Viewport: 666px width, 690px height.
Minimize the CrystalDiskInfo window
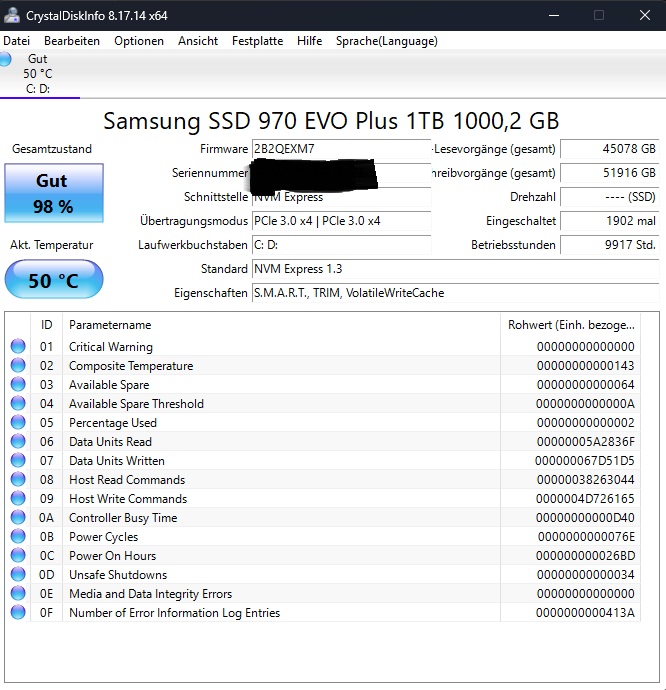pos(554,15)
